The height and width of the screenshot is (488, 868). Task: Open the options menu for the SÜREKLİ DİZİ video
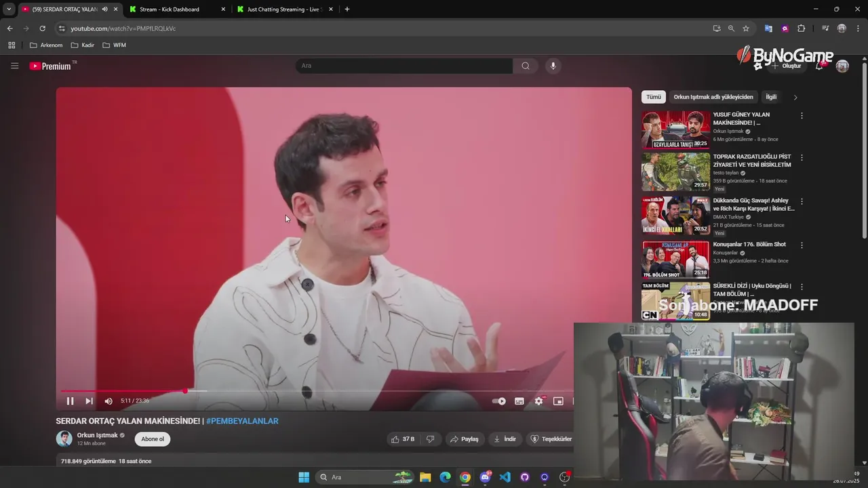[x=802, y=287]
